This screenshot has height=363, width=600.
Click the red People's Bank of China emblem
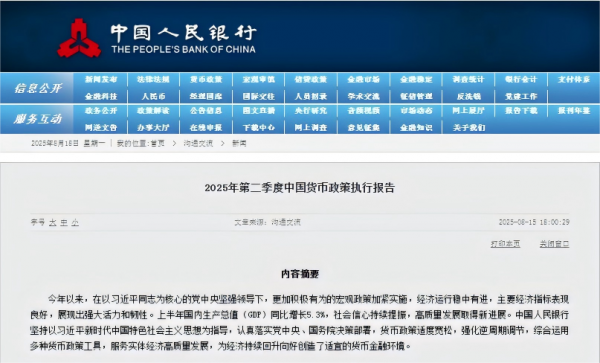[79, 39]
